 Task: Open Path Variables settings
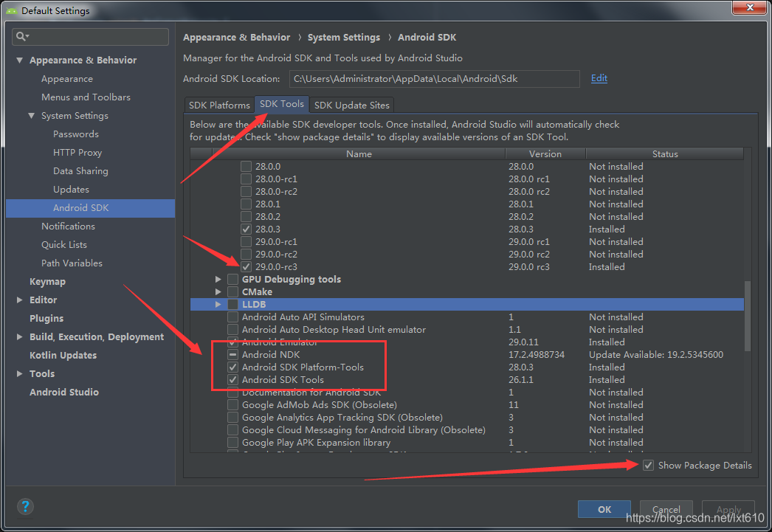[72, 263]
